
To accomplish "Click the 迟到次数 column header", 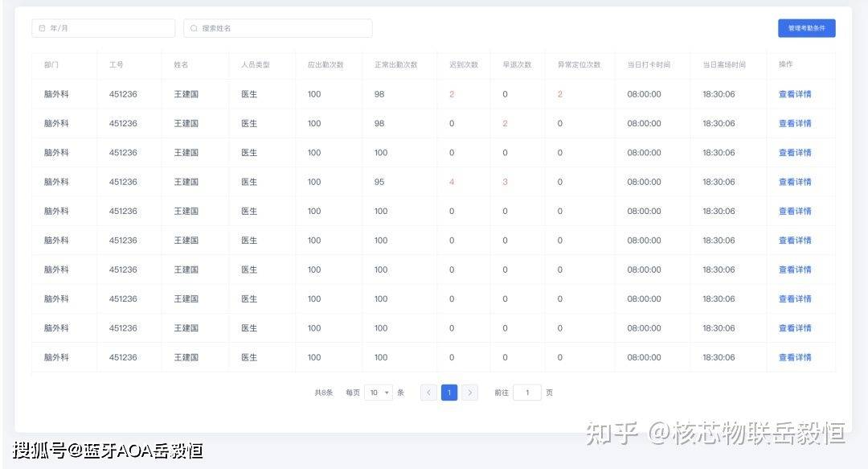I will [464, 64].
